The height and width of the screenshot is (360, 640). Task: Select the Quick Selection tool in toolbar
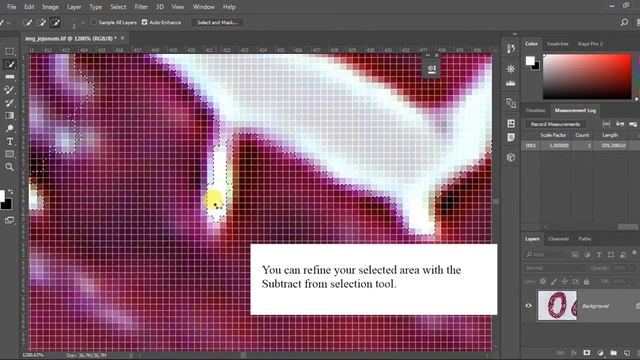(x=9, y=64)
